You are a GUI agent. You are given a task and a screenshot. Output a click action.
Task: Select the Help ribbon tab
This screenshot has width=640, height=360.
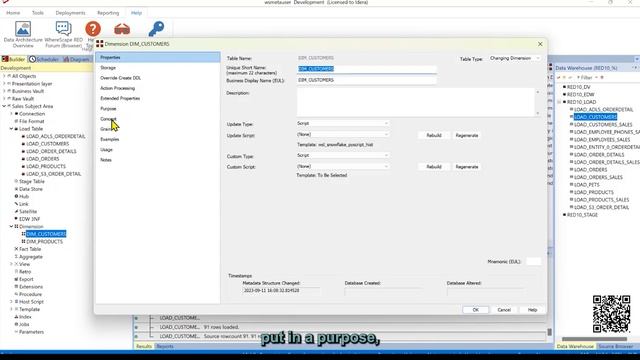[x=136, y=13]
